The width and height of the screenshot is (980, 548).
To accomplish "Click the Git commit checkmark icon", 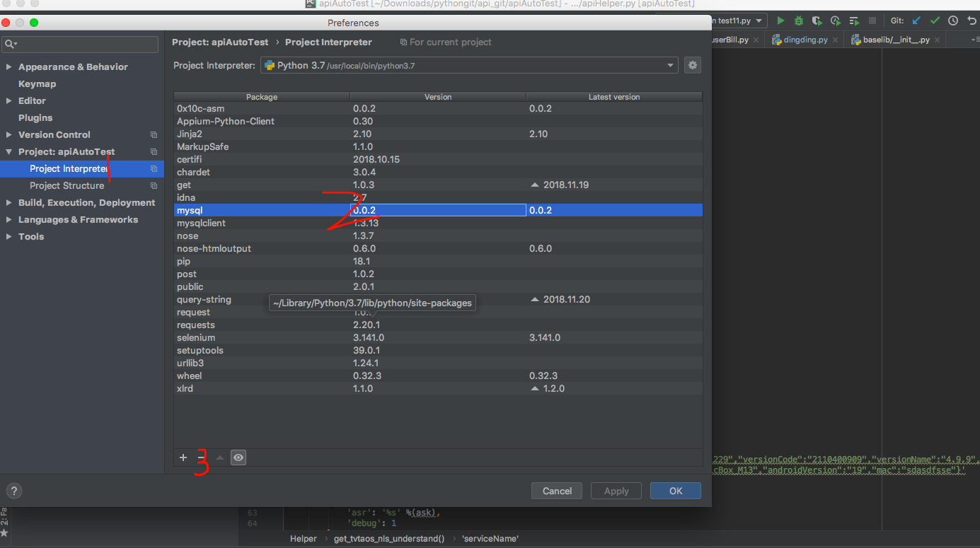I will point(935,21).
